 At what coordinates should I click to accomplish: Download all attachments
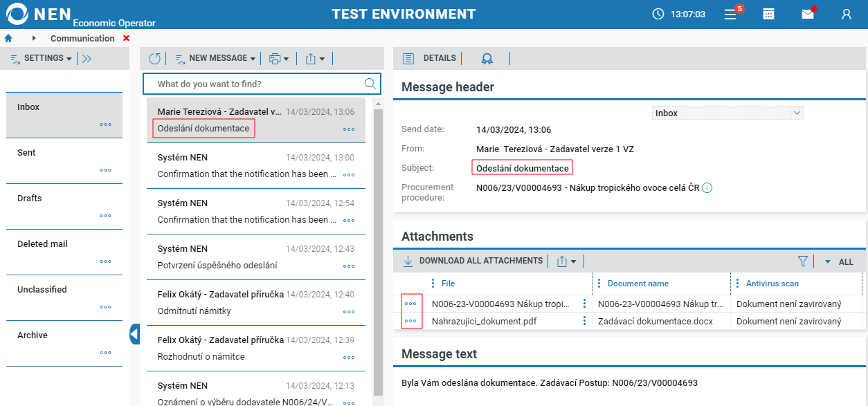tap(474, 261)
